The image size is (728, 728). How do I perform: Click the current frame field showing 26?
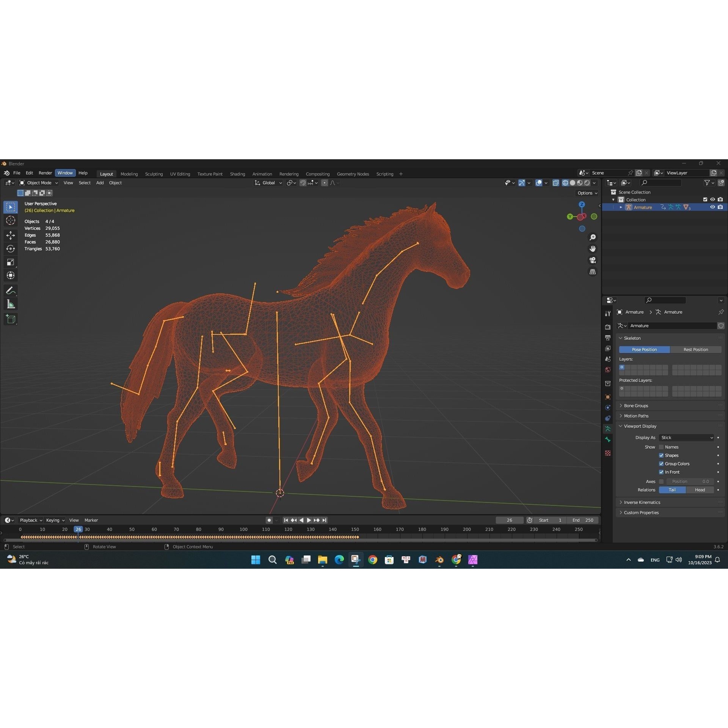[509, 520]
